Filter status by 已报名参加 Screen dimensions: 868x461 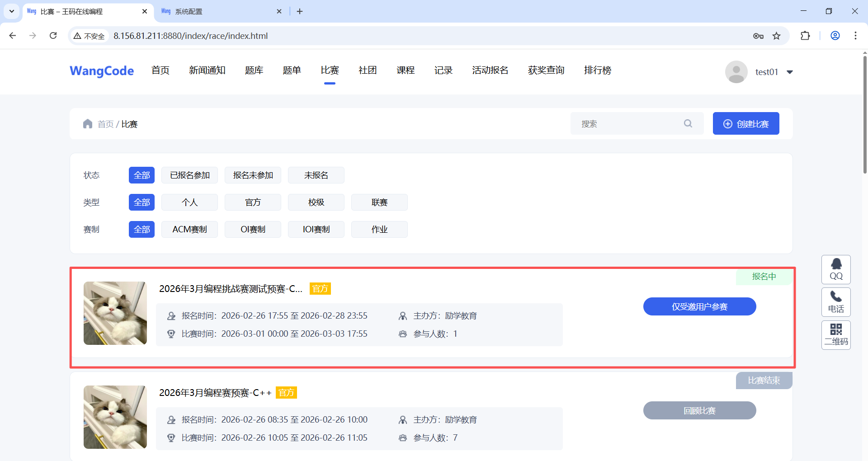pyautogui.click(x=189, y=175)
